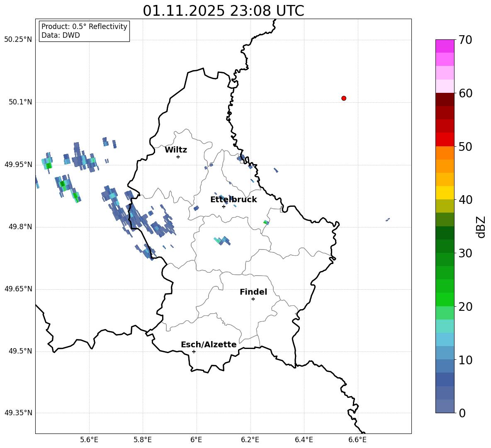Image resolution: width=491 pixels, height=448 pixels.
Task: Click the 10 label on the colorbar
Action: pyautogui.click(x=465, y=360)
